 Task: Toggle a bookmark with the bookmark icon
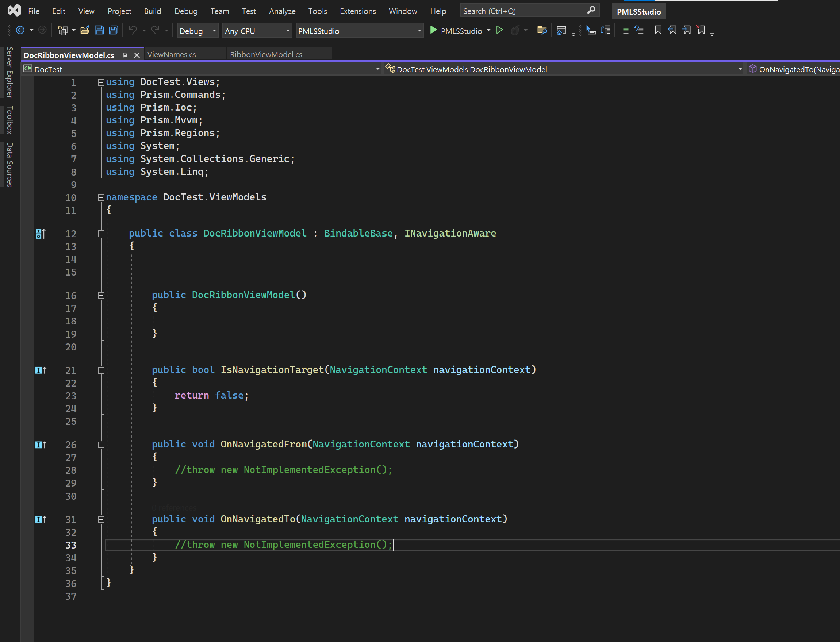point(658,30)
